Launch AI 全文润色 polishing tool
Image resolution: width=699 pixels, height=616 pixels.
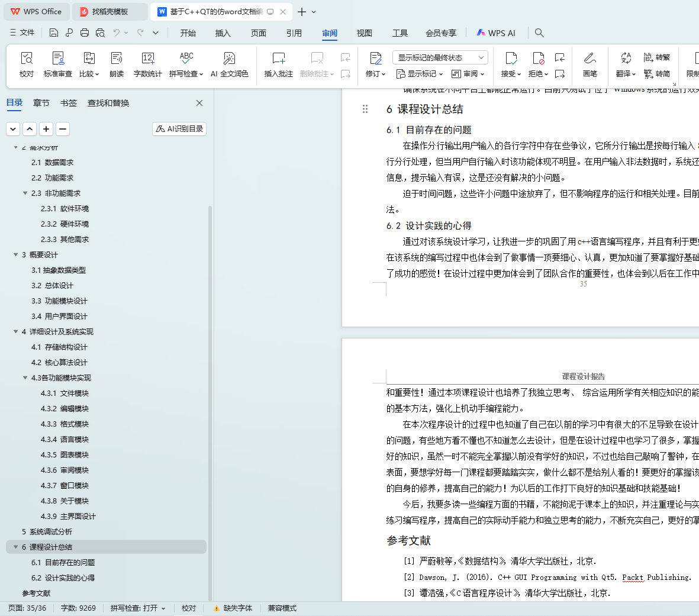click(229, 64)
